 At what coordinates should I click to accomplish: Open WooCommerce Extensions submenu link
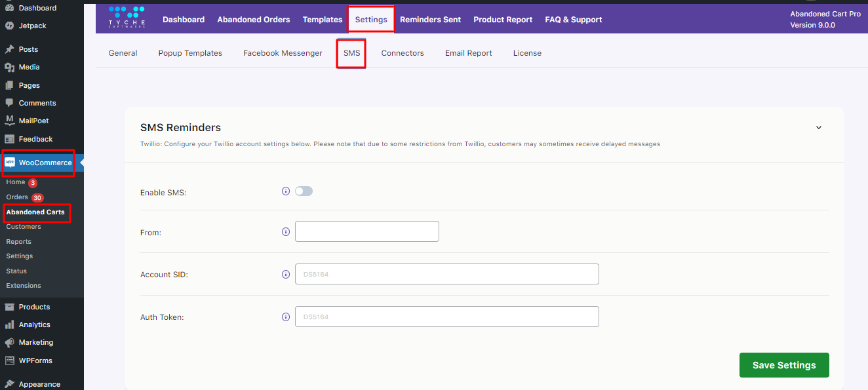24,286
